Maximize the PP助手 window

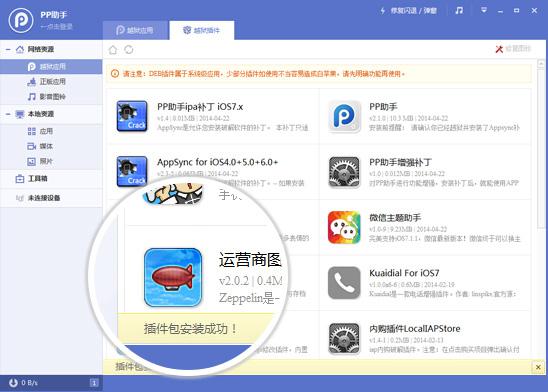tap(517, 10)
